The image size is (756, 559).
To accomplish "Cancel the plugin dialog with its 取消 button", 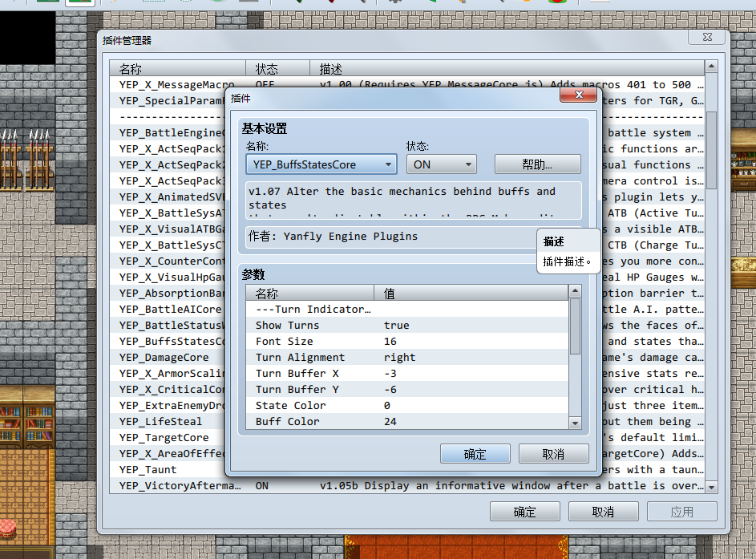I will point(553,454).
